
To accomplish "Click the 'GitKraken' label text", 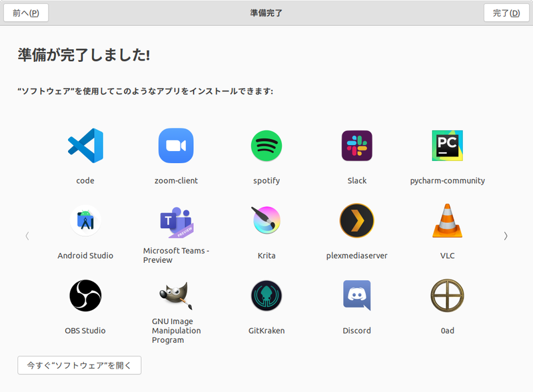I will click(266, 331).
